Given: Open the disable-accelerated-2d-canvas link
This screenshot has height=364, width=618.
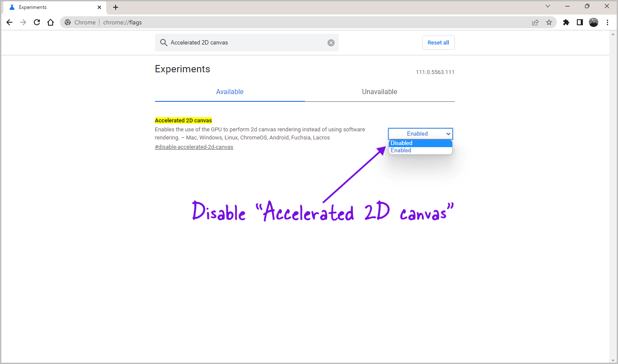Looking at the screenshot, I should [x=194, y=147].
